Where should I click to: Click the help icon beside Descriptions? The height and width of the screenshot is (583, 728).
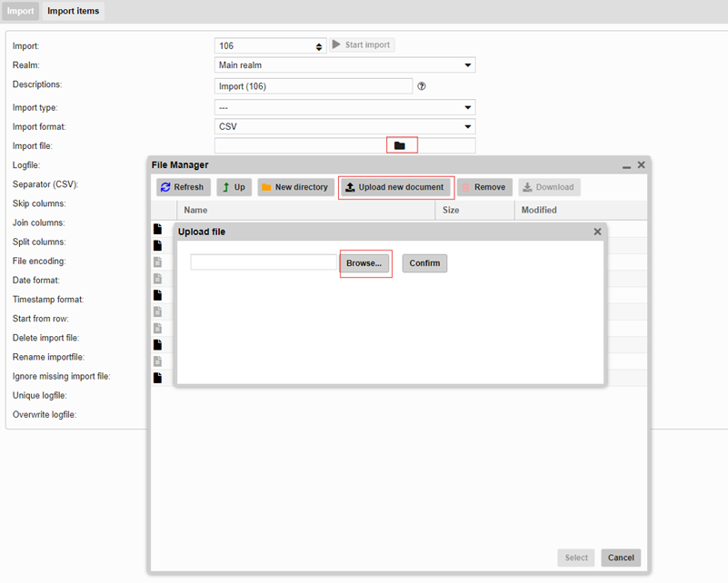422,86
